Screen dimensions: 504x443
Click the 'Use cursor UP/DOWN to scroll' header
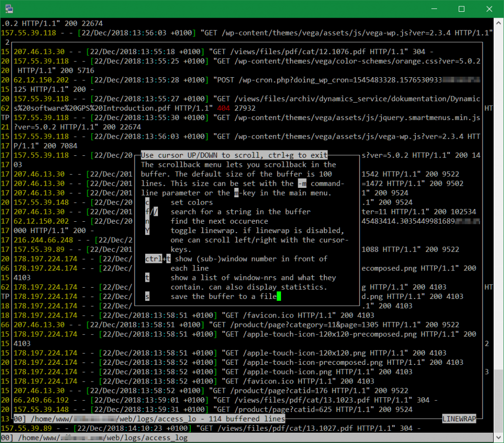234,155
